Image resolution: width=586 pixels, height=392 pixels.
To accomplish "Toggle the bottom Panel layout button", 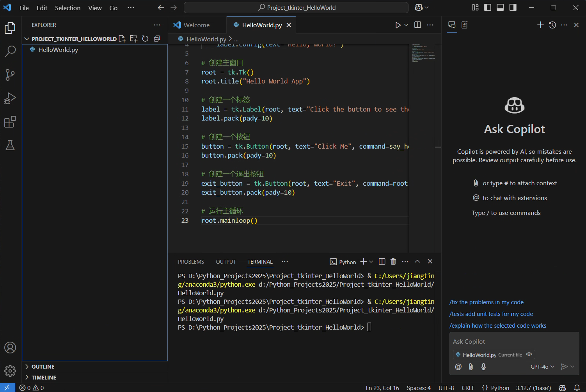I will [500, 7].
